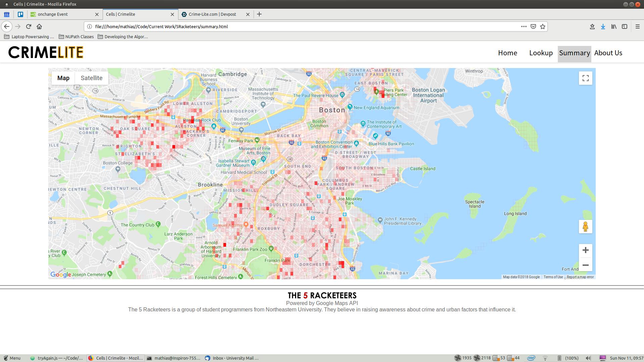Screen dimensions: 644x362
Task: Go to browser home page
Action: (39, 26)
